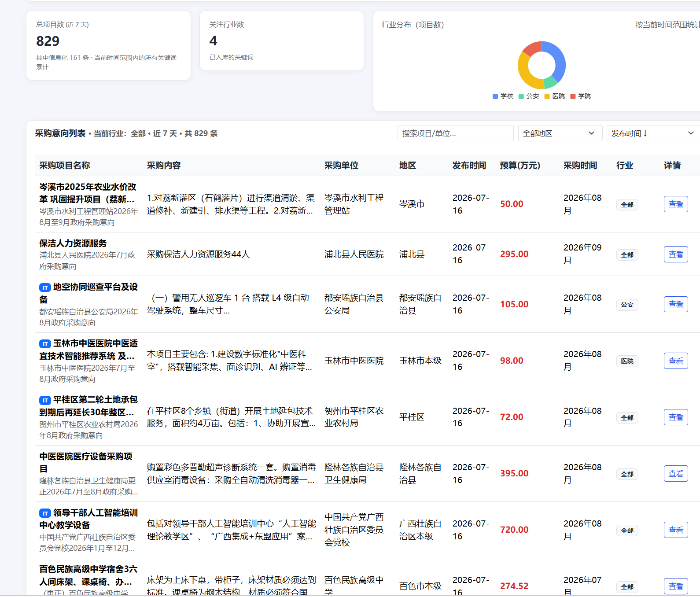
Task: Click the 采购项目名称 column header
Action: [x=65, y=166]
